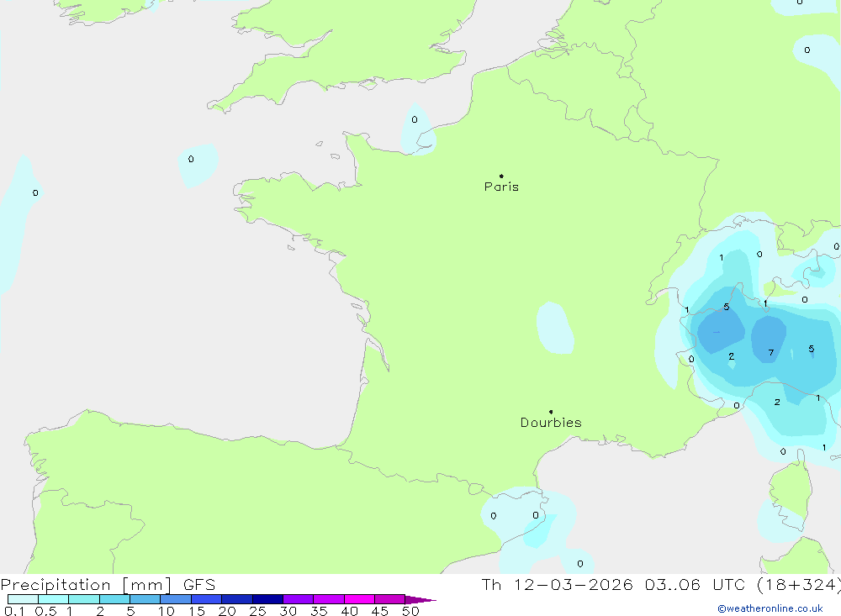Viewport: 841px width, 616px height.
Task: Click the forecast date 12-03-2026 text
Action: click(574, 584)
